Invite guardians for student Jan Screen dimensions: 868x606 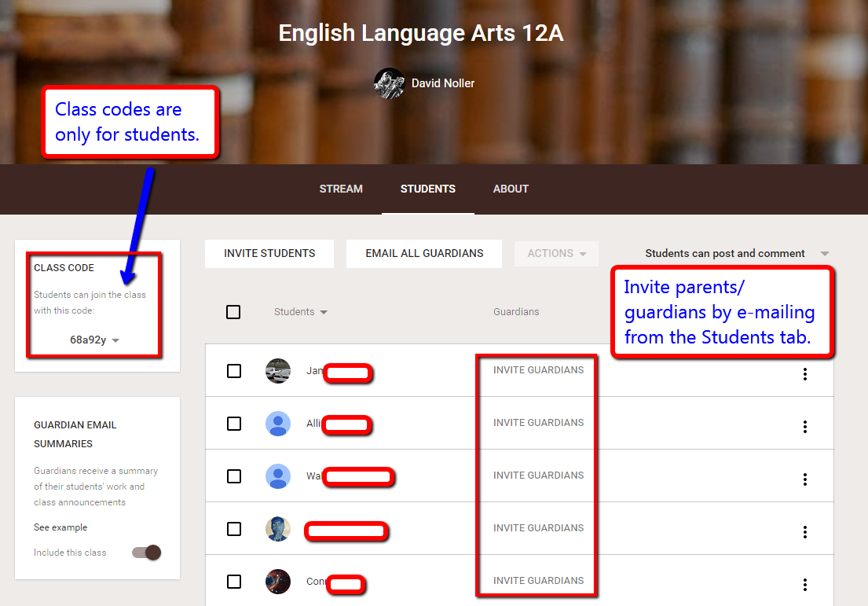coord(538,370)
